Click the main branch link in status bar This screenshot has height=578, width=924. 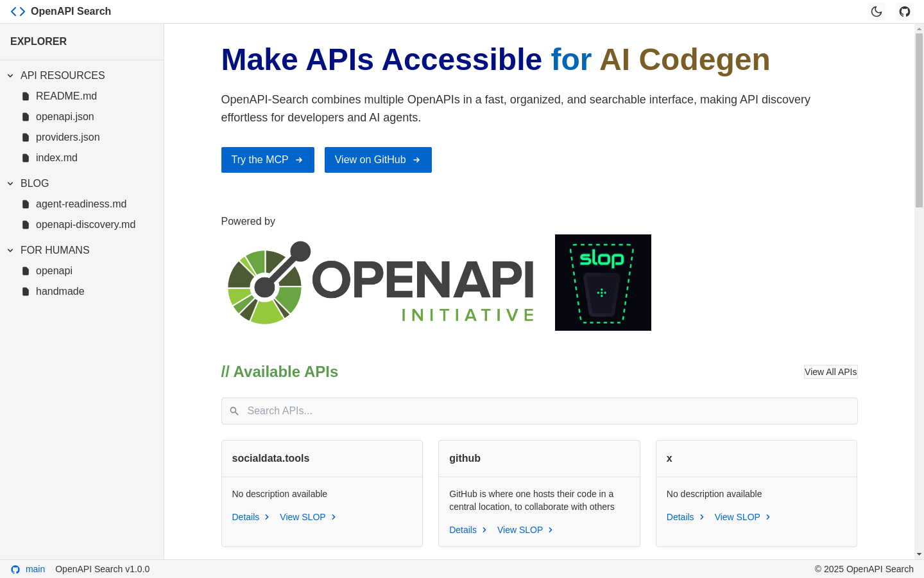click(35, 569)
